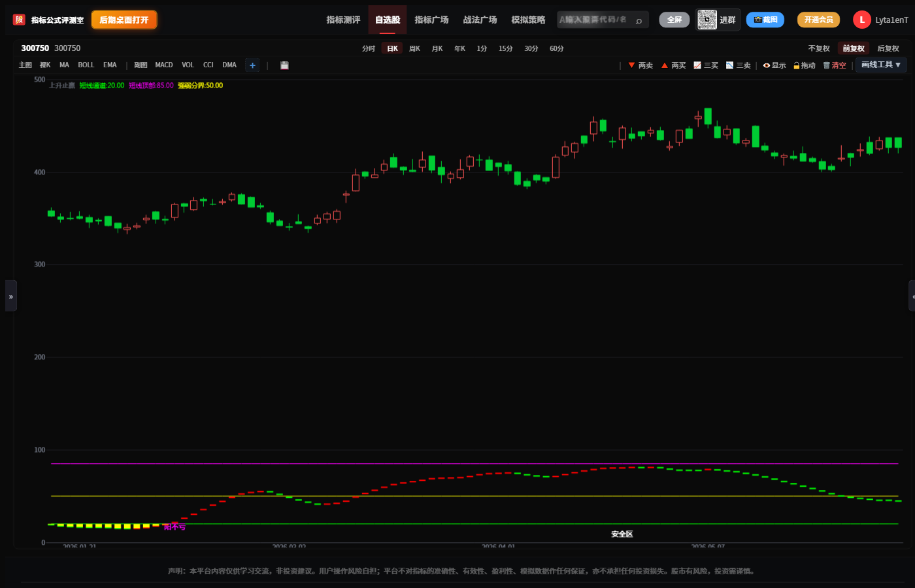Click the 开通会员 button
The width and height of the screenshot is (915, 588).
[818, 20]
